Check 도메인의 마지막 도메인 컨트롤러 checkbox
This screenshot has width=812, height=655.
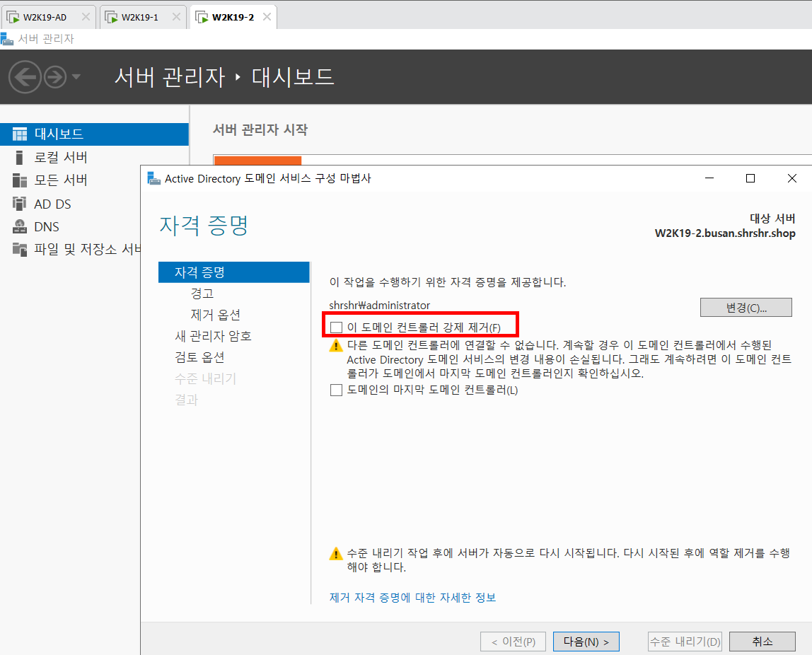click(x=336, y=390)
